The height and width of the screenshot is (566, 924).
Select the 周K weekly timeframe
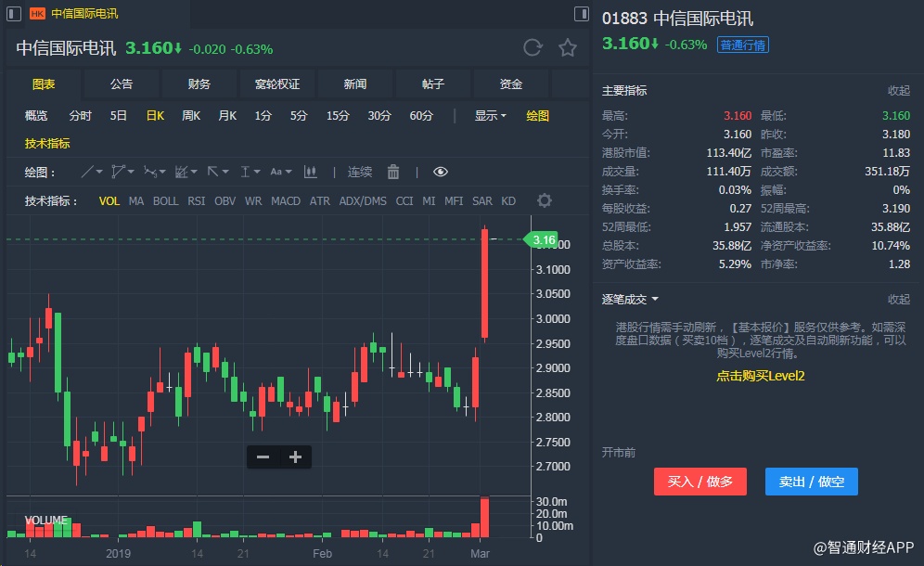click(x=191, y=116)
